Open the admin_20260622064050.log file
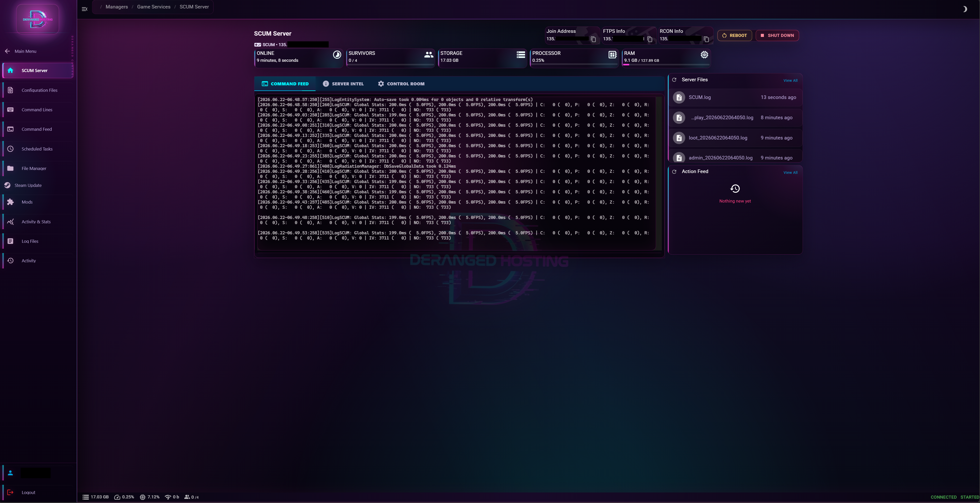 pos(735,157)
